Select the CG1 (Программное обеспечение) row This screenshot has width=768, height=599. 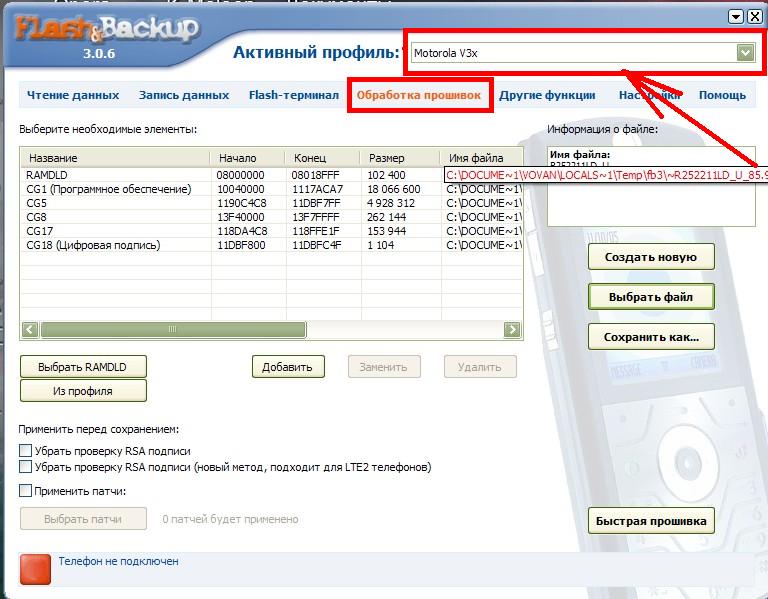271,189
